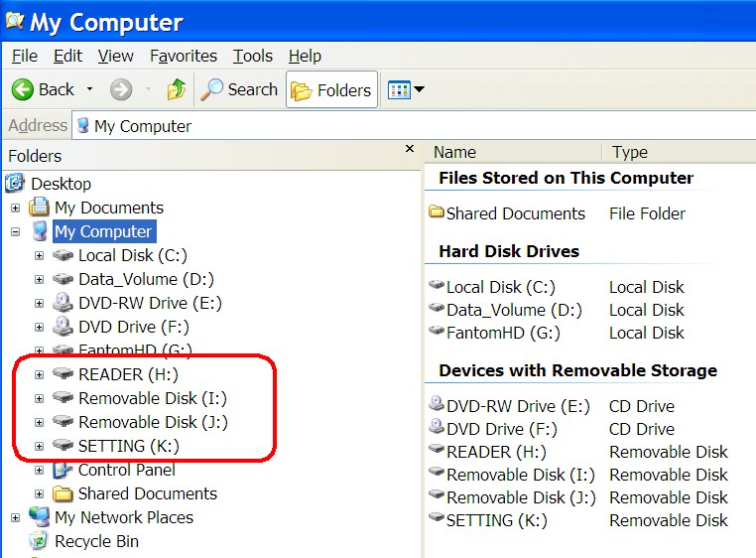This screenshot has height=558, width=756.
Task: Open the Favorites menu
Action: coord(184,56)
